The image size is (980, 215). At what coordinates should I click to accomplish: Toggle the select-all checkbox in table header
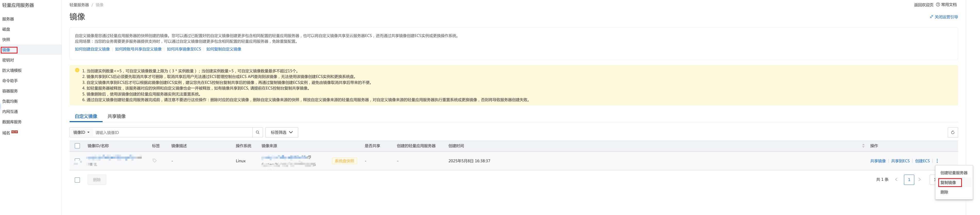pos(77,146)
